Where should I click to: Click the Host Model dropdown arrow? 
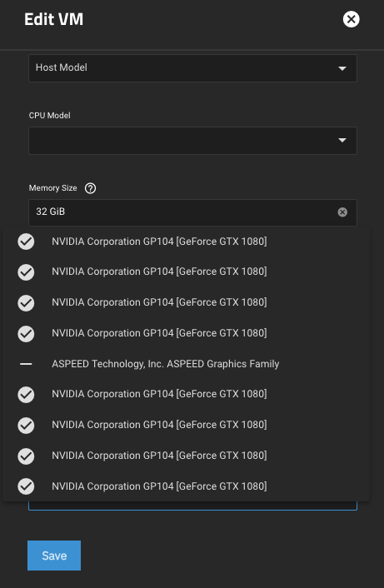tap(342, 68)
